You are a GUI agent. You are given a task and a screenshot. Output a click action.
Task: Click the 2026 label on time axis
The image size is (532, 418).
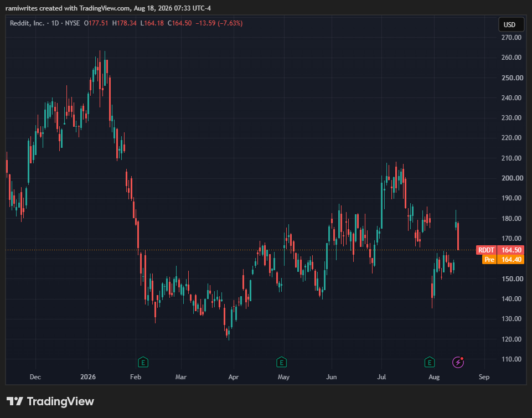(x=88, y=377)
